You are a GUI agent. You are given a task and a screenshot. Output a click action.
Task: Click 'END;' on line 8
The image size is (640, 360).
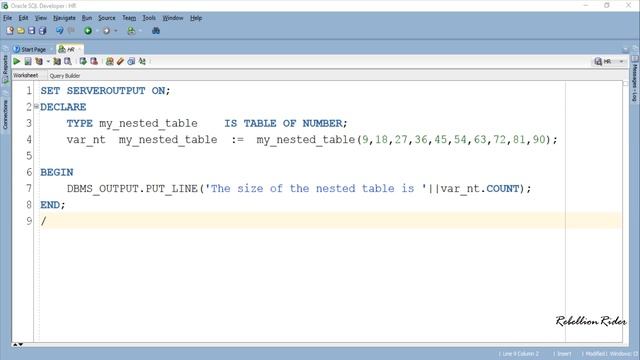coord(53,205)
